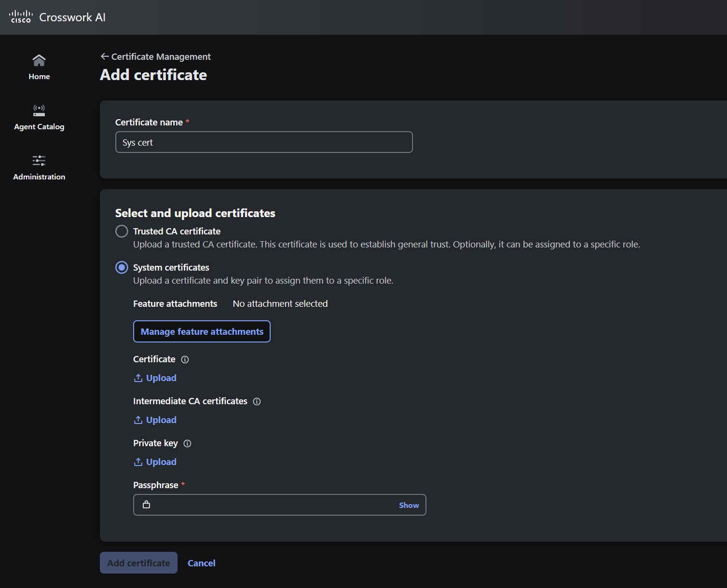Open Agent Catalog from the sidebar

pos(39,117)
